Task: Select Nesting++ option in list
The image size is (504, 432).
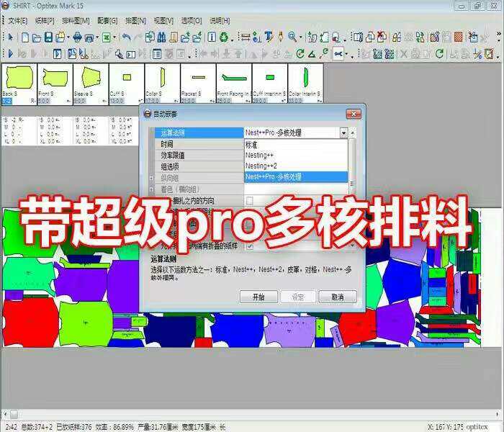Action: point(296,156)
